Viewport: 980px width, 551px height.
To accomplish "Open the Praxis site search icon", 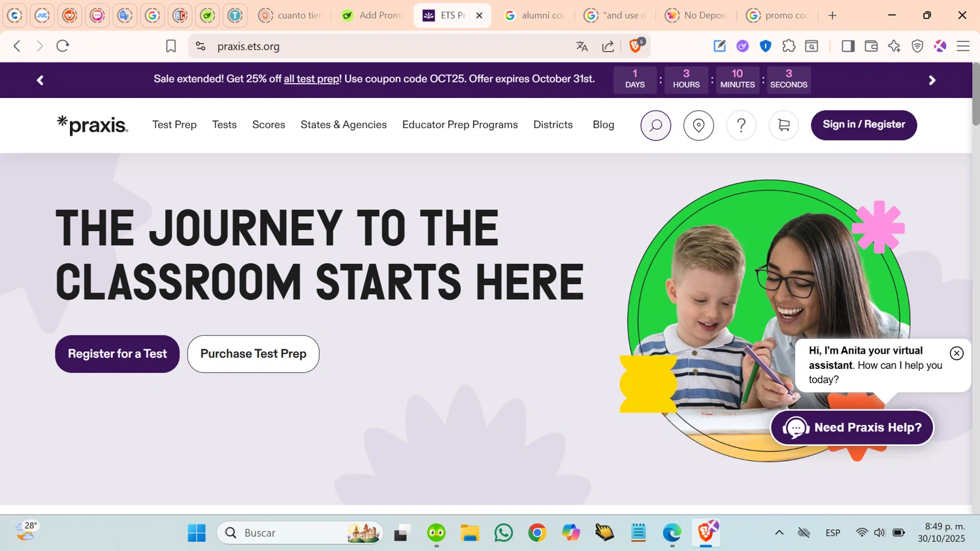I will pyautogui.click(x=656, y=125).
